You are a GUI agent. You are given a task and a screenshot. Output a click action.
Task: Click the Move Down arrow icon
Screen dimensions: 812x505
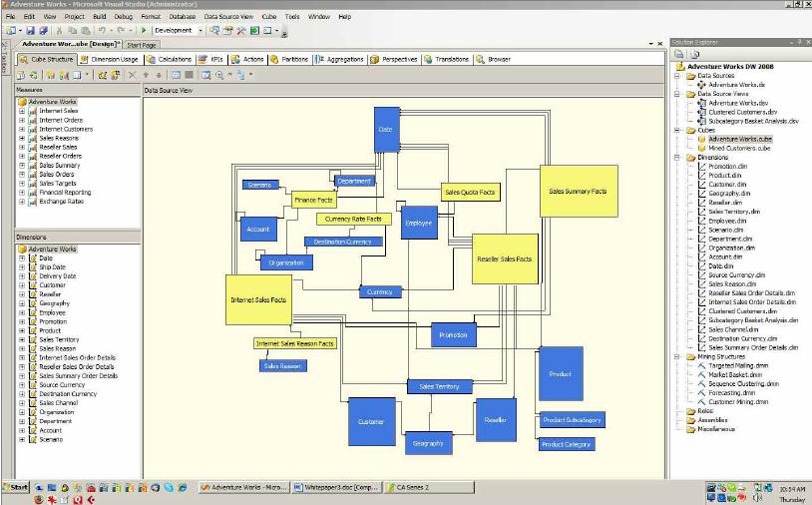pyautogui.click(x=159, y=75)
